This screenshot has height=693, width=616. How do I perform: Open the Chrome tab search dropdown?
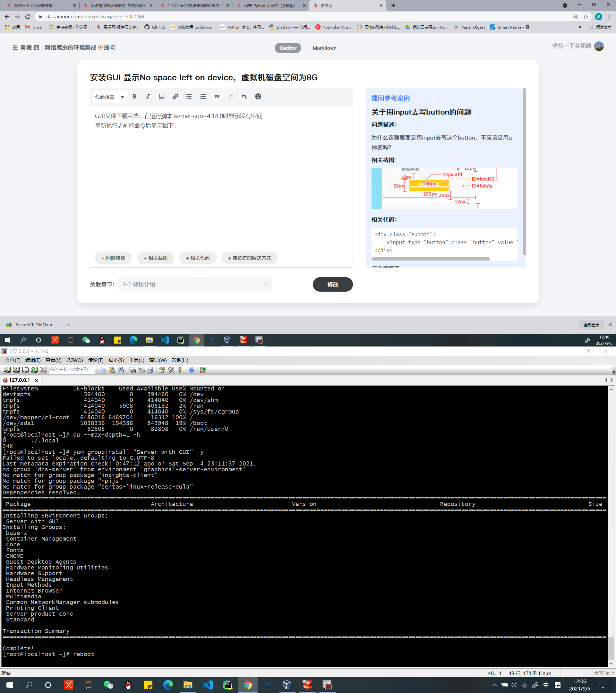tap(565, 5)
